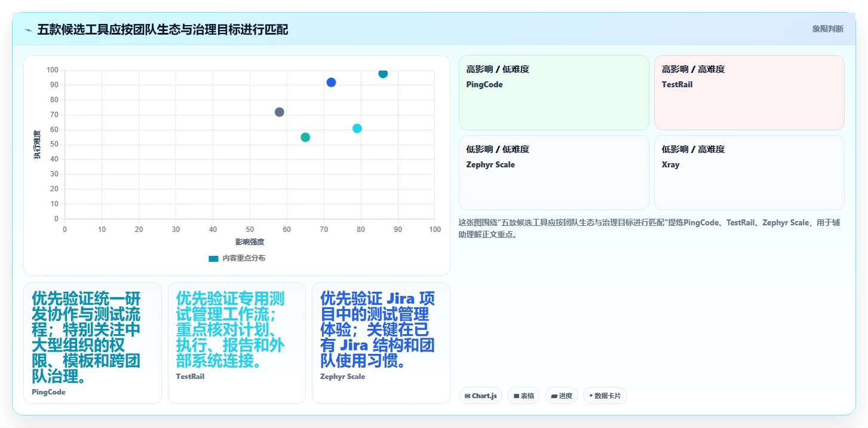Click the 内容重点分布 legend label
Viewport: 868px width, 428px height.
[244, 258]
